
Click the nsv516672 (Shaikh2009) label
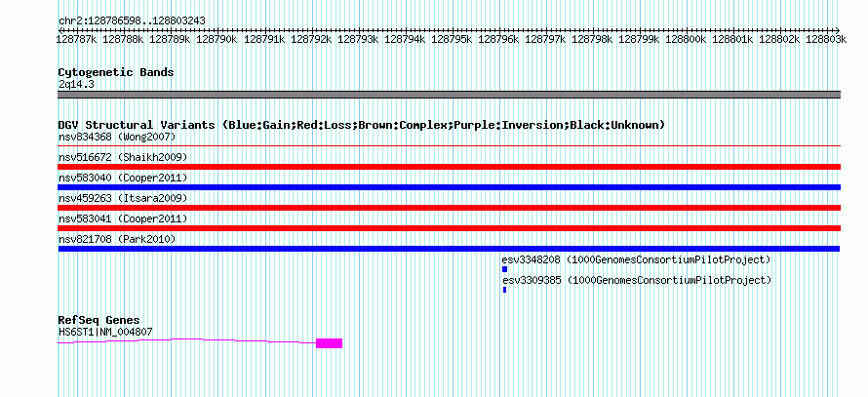point(123,157)
